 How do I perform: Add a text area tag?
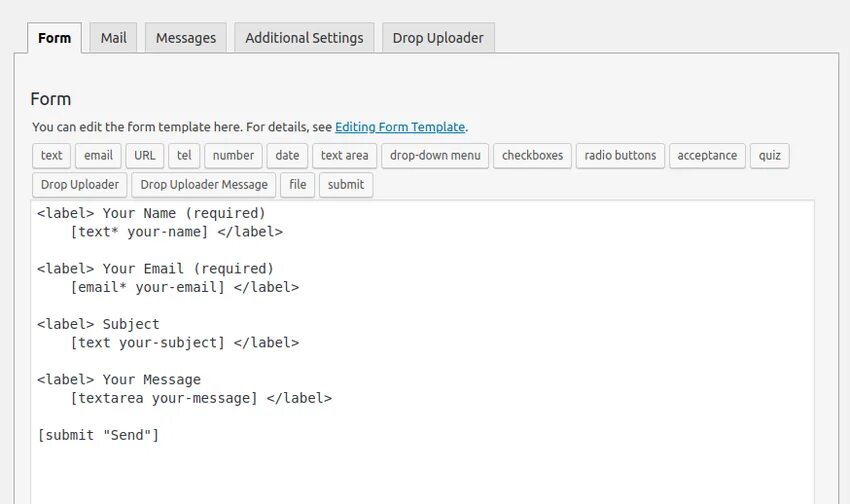tap(345, 155)
